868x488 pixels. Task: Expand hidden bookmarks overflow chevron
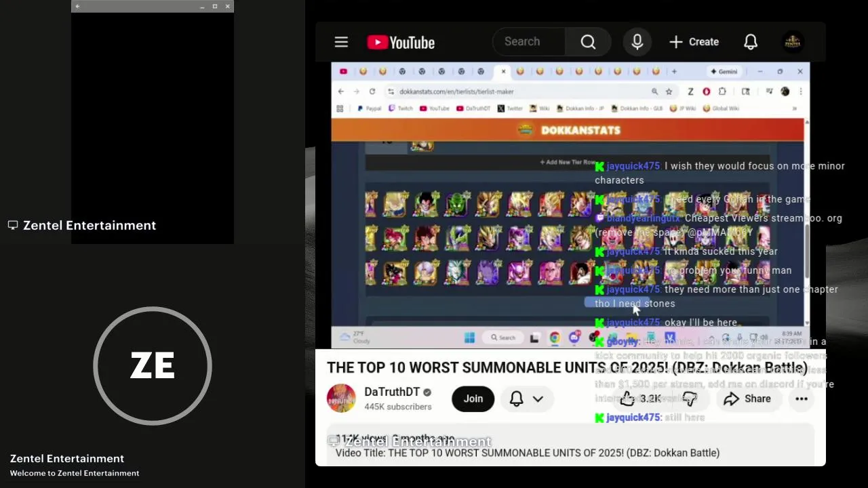coord(794,108)
